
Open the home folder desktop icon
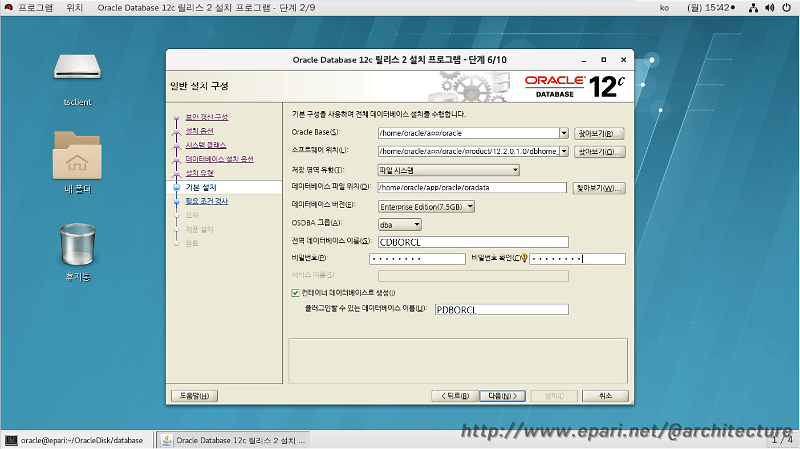77,155
